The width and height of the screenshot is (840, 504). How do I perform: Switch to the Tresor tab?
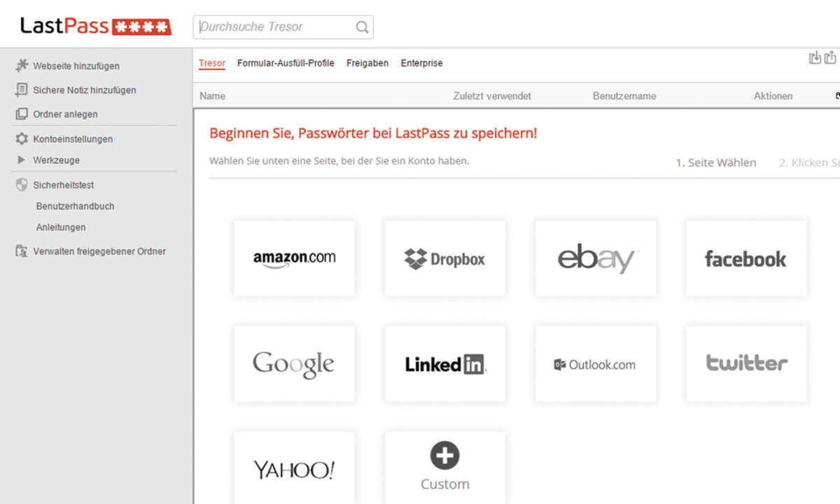tap(212, 63)
